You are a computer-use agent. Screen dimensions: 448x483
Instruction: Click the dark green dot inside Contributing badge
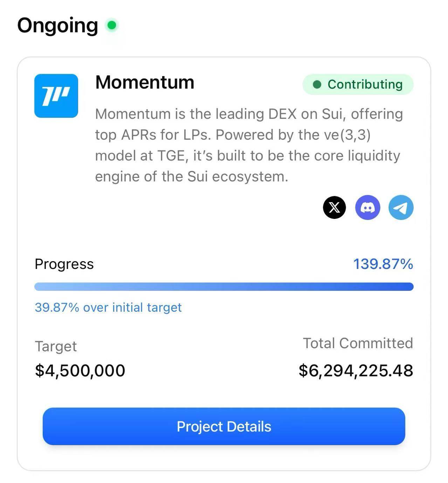click(x=317, y=84)
